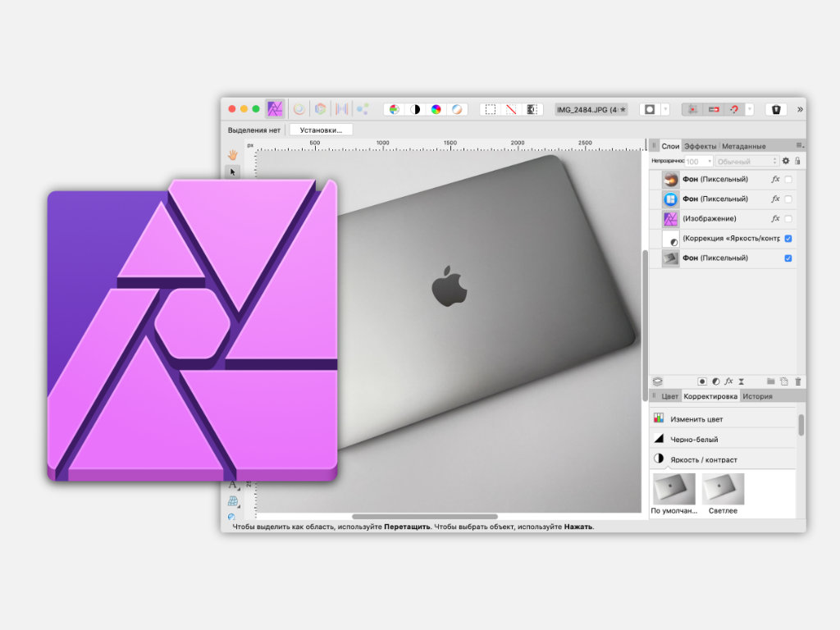Click the IMG_2484.JPG document title

click(x=591, y=109)
